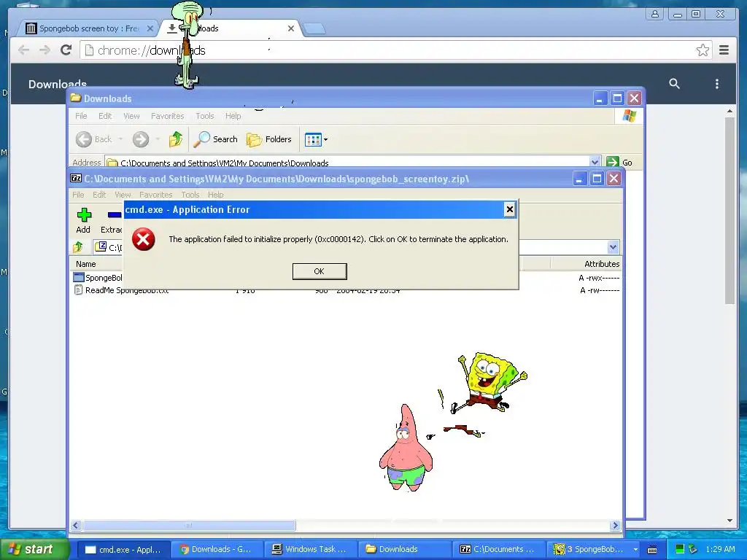Click Search in the Explorer toolbar
This screenshot has height=560, width=747.
pos(215,139)
